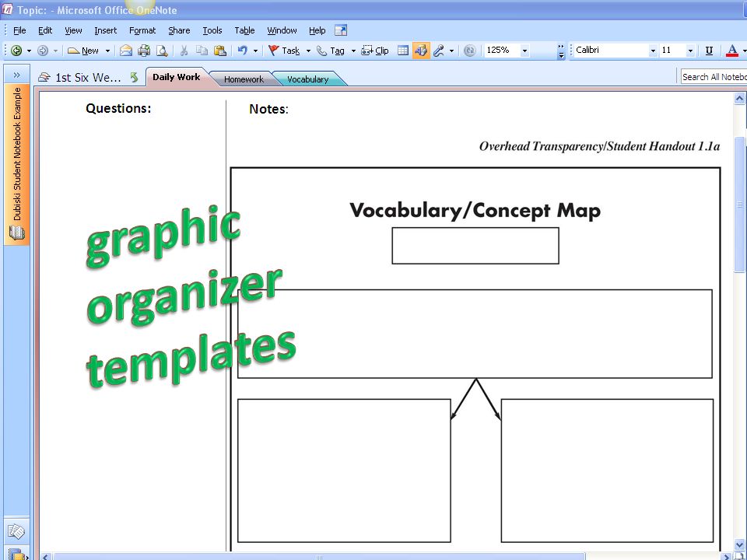Open Print Preview icon
747x560 pixels.
click(162, 51)
